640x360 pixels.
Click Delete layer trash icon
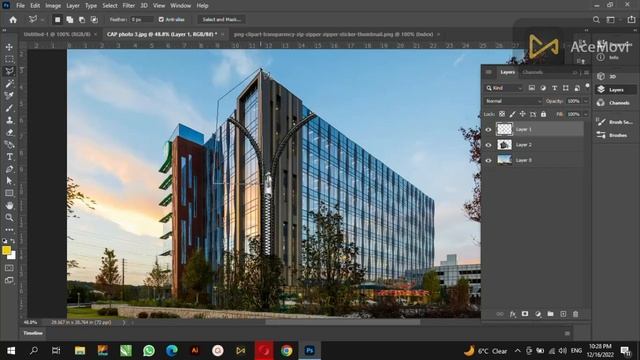(576, 314)
